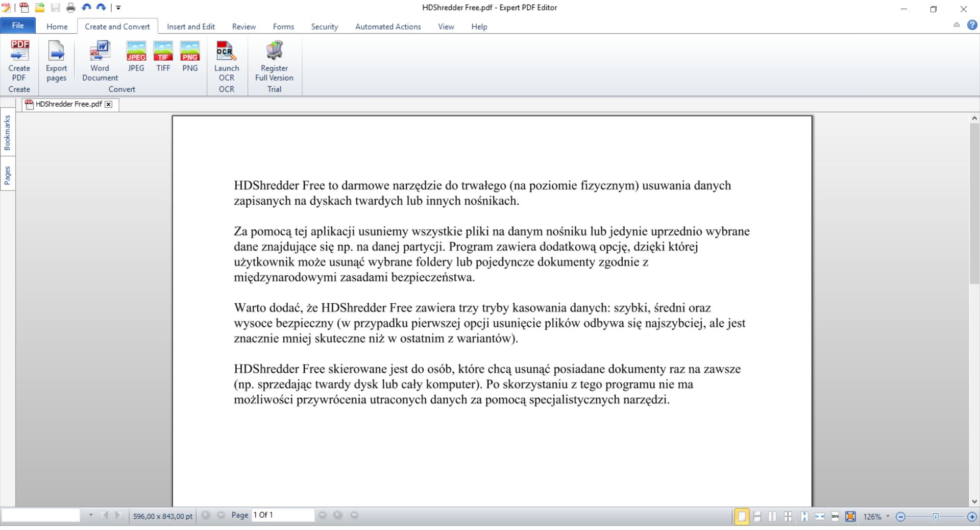Viewport: 980px width, 530px height.
Task: Switch to the Insert and Edit tab
Action: coord(190,27)
